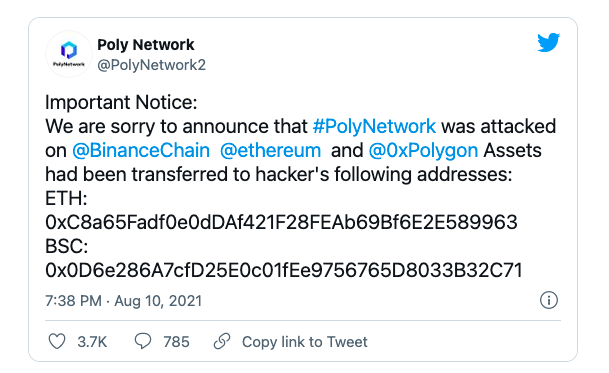
Task: Open the #PolyNetwork hashtag
Action: 374,127
